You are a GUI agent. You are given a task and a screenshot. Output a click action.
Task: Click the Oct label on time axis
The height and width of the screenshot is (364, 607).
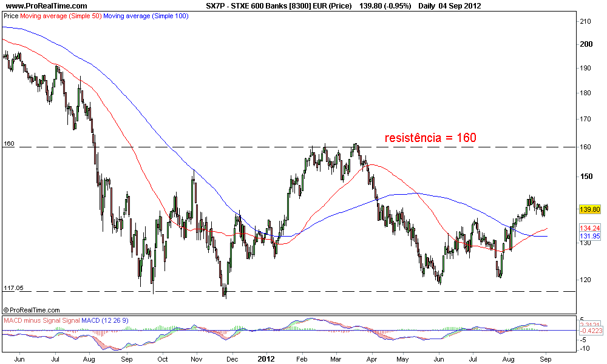coord(163,359)
